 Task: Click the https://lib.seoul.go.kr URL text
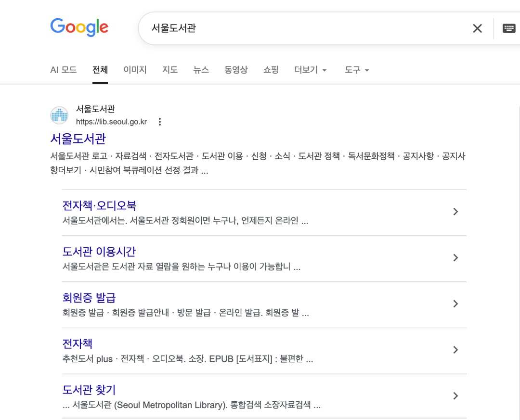coord(111,122)
